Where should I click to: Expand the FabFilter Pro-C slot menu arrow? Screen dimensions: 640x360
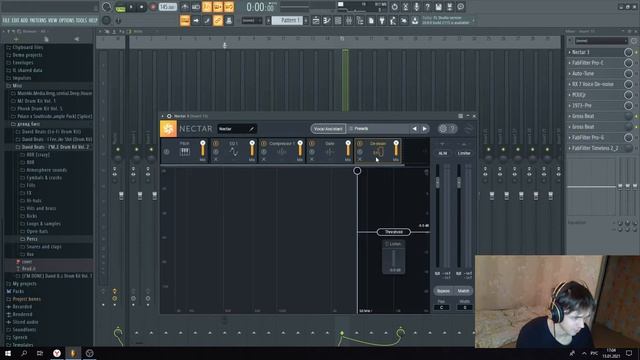click(x=569, y=63)
